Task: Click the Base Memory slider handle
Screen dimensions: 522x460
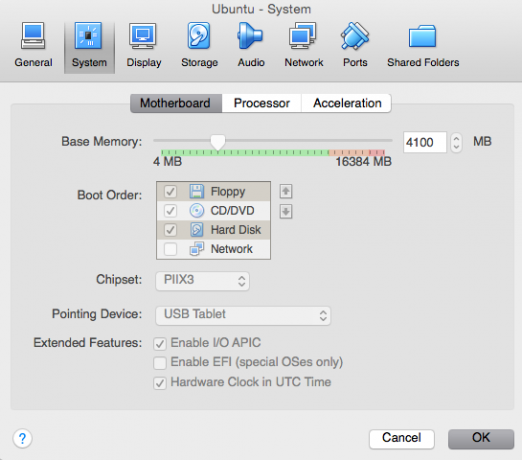Action: (x=218, y=143)
